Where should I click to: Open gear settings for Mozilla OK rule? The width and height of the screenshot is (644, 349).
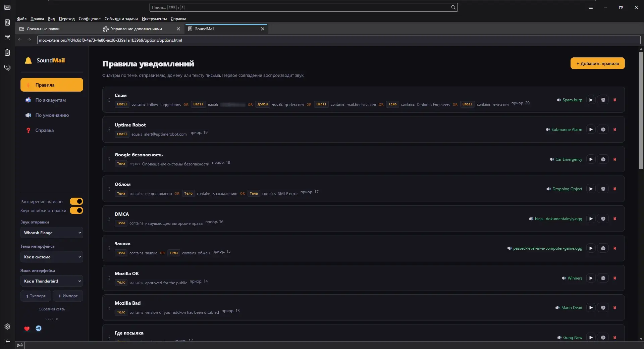603,278
